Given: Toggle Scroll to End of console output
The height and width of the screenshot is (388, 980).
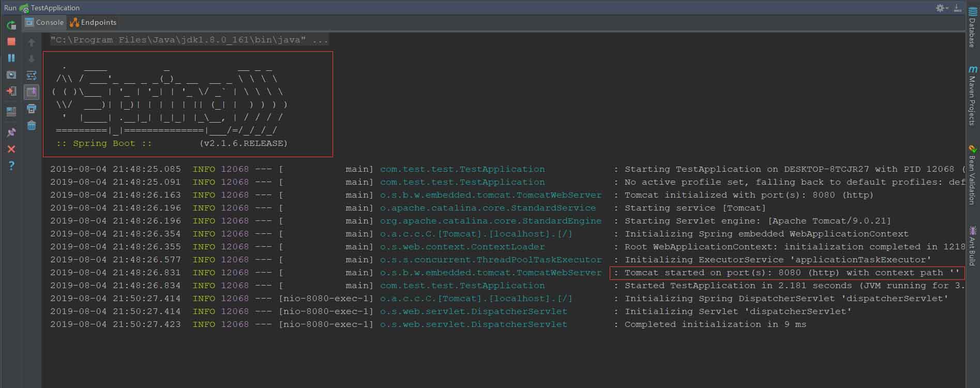Looking at the screenshot, I should pos(32,92).
